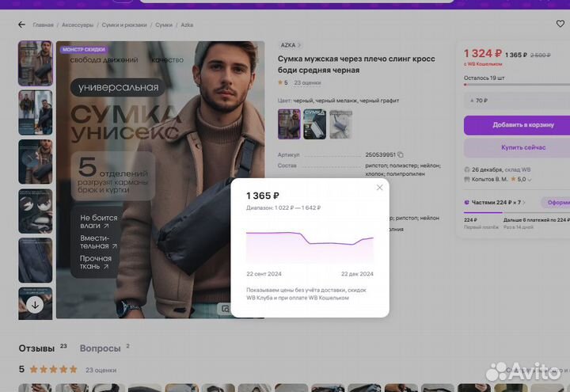Click the back arrow in breadcrumbs
Screen dimensions: 570x392
click(x=22, y=25)
